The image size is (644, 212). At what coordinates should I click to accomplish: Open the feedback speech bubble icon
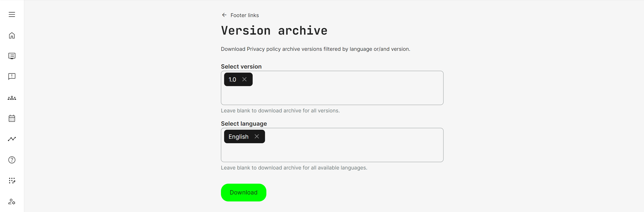12,76
